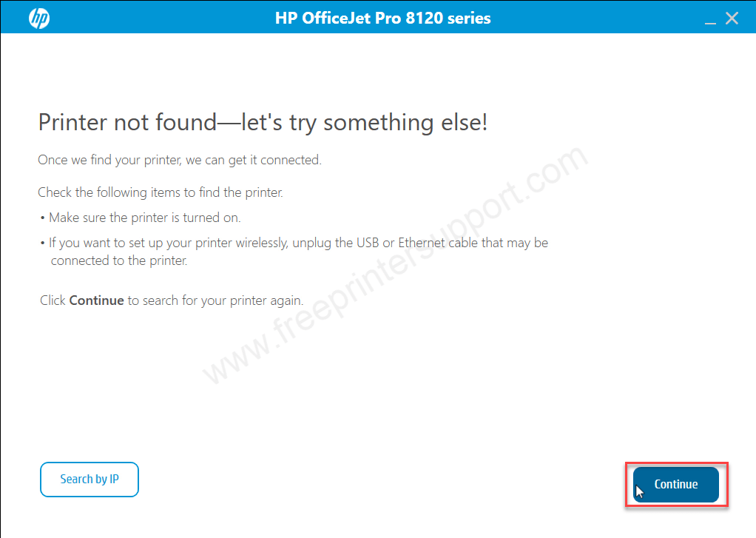Click the word 'Ethernet' in the bullet
756x538 pixels.
coord(422,242)
